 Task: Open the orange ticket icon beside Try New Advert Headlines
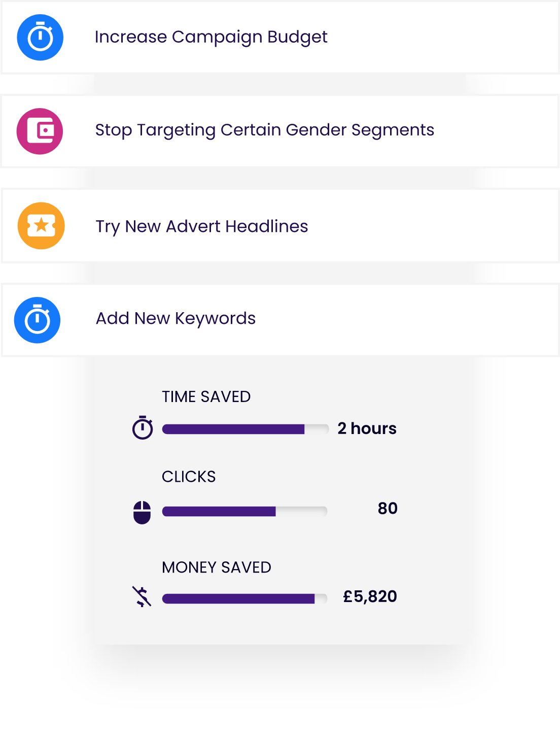[x=41, y=226]
